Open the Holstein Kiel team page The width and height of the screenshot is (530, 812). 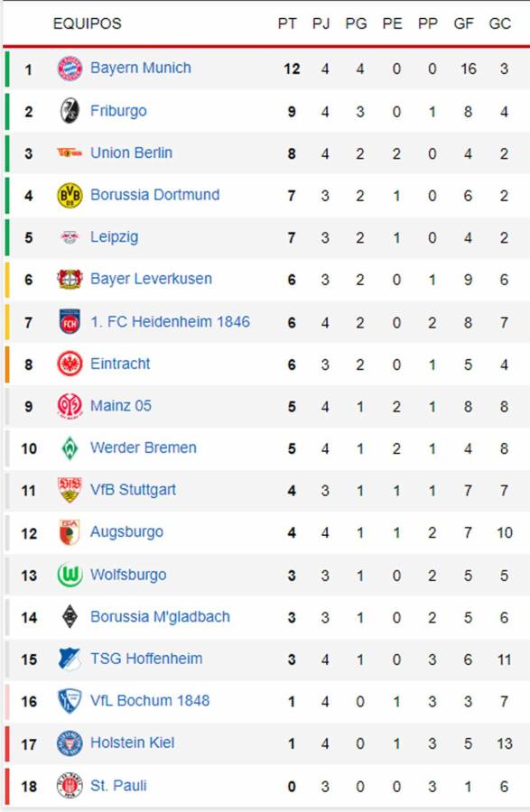point(132,743)
